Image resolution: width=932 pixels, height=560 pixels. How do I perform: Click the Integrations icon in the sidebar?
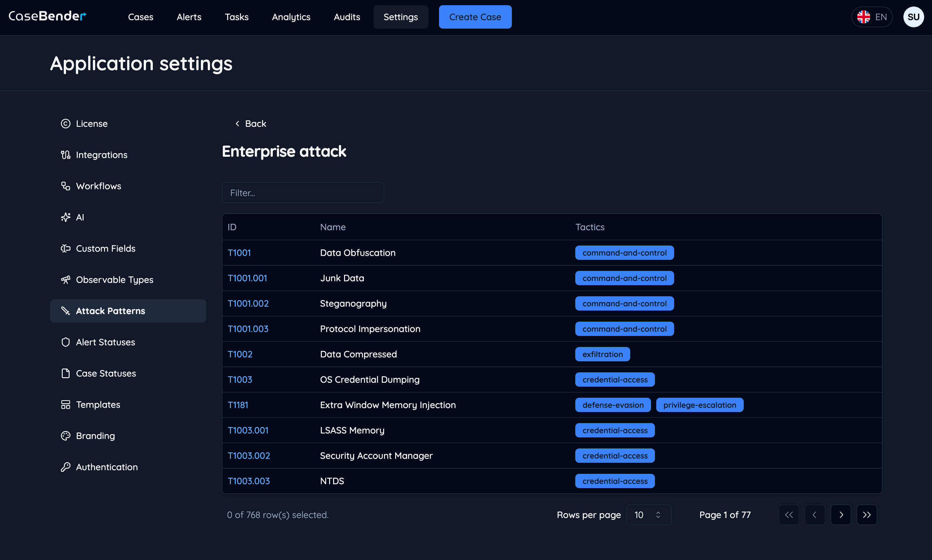pos(66,155)
